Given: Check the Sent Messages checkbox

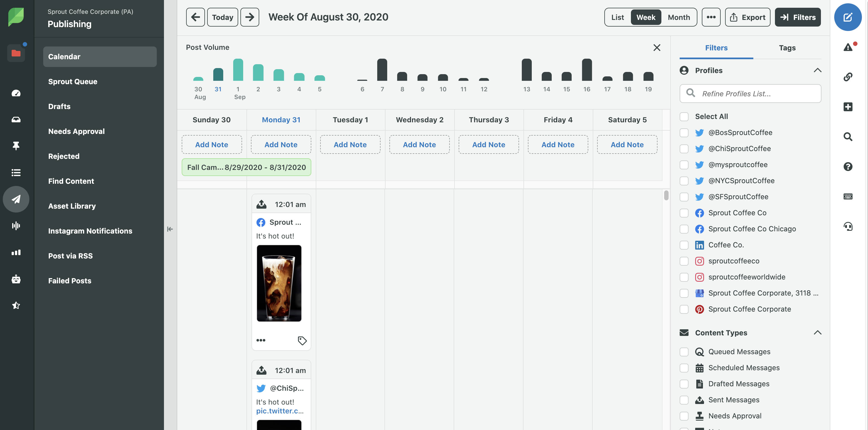Looking at the screenshot, I should [684, 400].
